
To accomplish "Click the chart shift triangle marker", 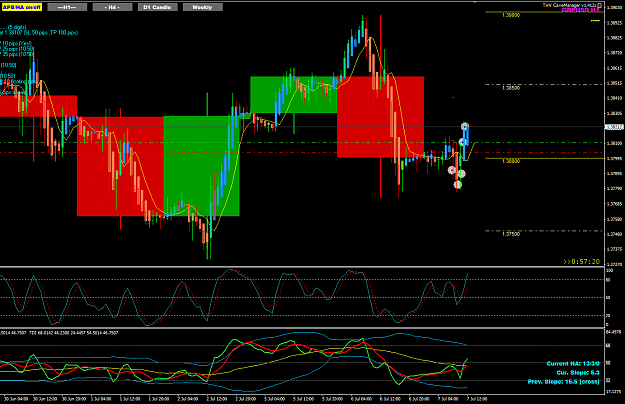I will 475,2.
